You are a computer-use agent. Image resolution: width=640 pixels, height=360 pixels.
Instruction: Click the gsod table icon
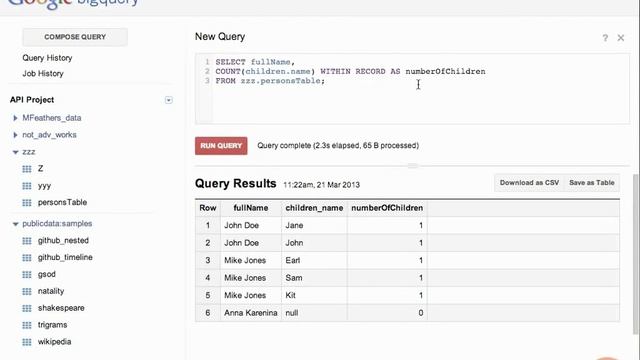point(27,274)
